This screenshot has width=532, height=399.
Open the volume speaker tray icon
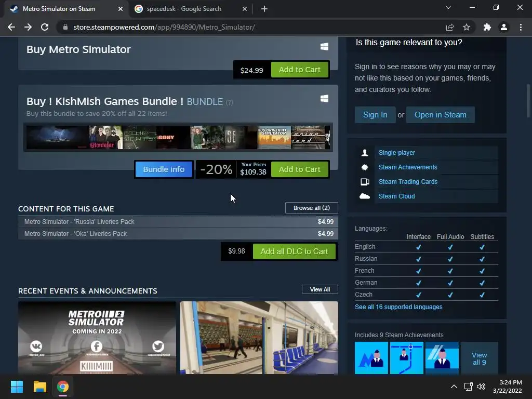[x=481, y=387]
